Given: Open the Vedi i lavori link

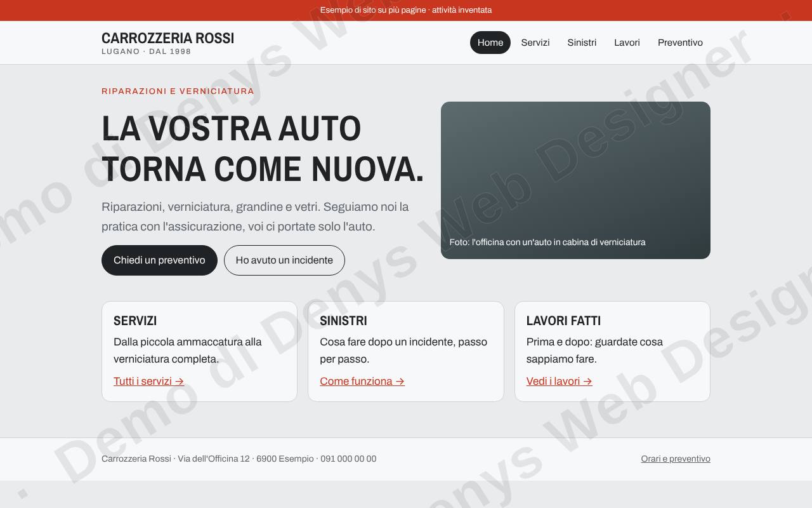Looking at the screenshot, I should point(559,381).
